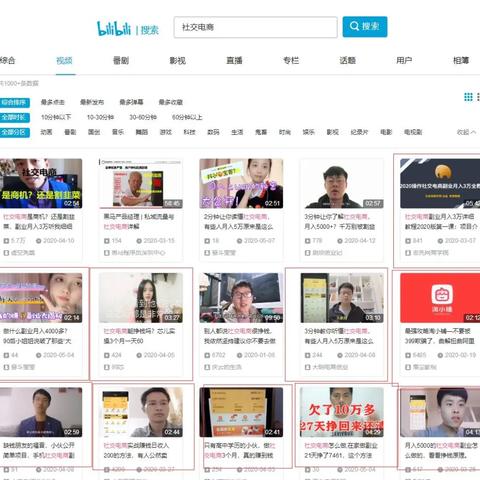Open video thumbnail with duration 02:59

41,412
